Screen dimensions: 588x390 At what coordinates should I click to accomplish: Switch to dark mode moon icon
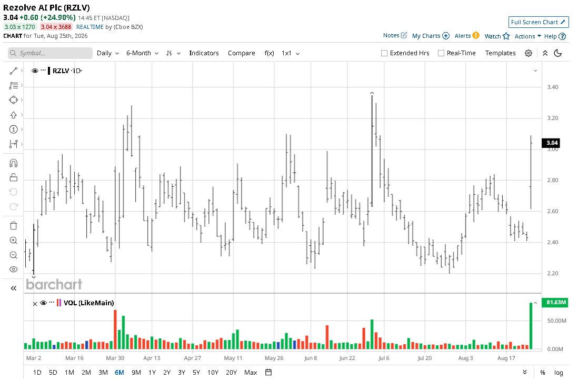coord(558,53)
